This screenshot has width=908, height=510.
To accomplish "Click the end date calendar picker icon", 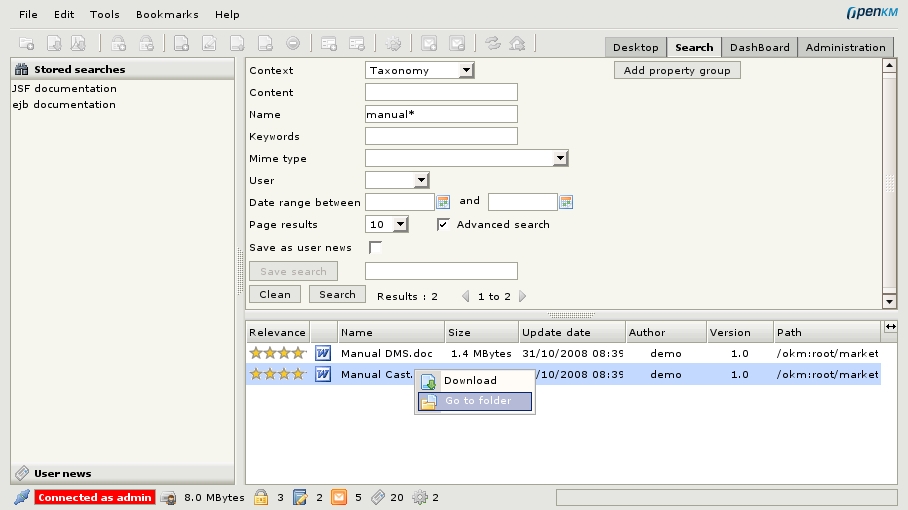I will (566, 202).
